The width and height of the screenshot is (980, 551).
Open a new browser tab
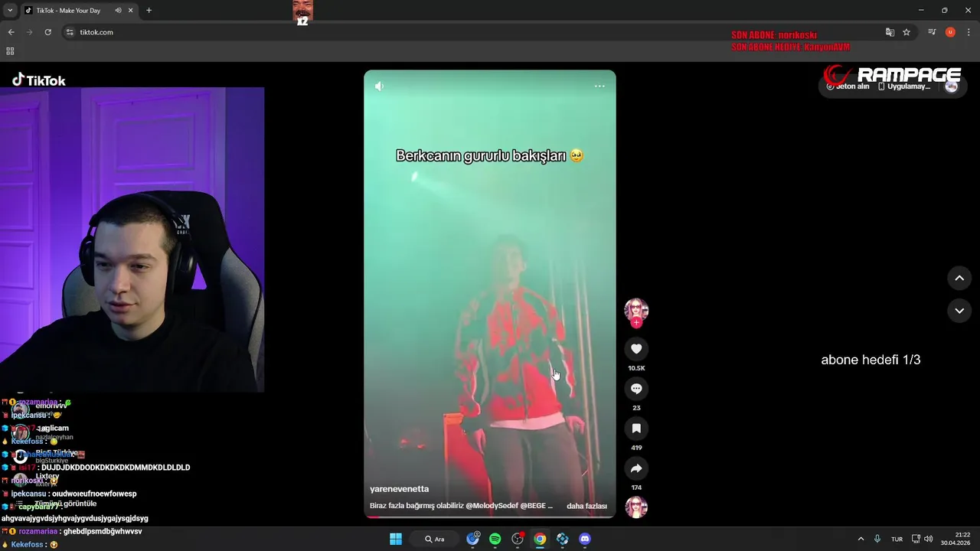pos(149,11)
